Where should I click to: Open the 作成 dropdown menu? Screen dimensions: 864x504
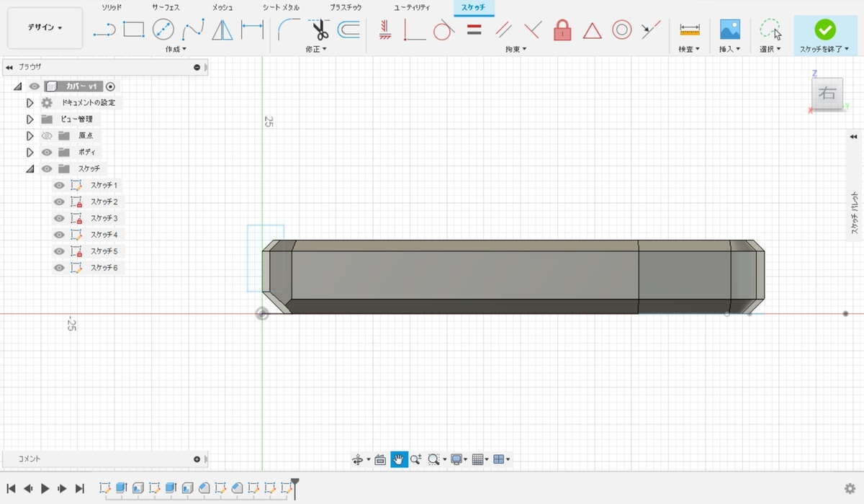[176, 49]
